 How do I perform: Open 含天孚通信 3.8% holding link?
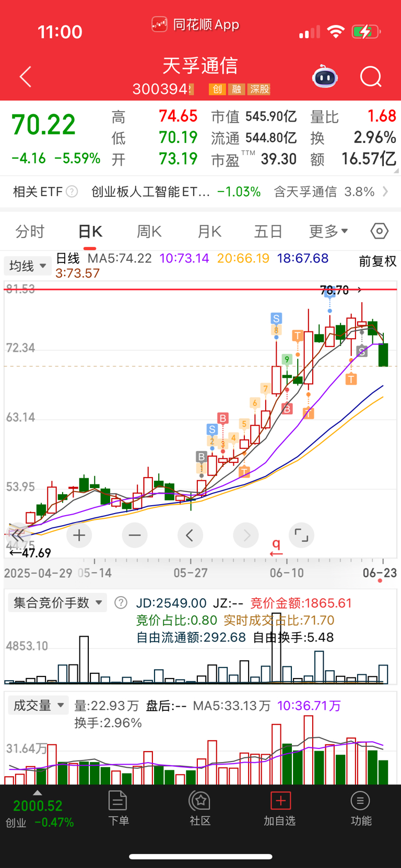click(324, 192)
